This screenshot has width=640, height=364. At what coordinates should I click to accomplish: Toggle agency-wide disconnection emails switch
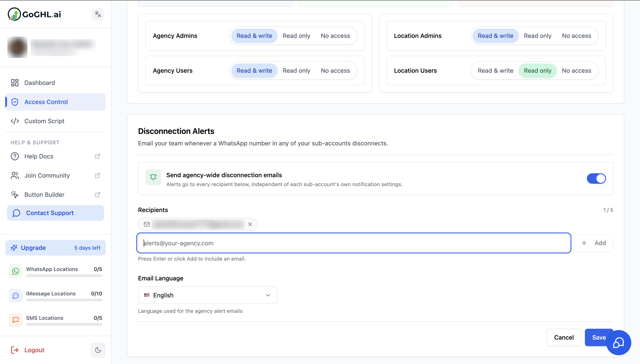pos(596,179)
